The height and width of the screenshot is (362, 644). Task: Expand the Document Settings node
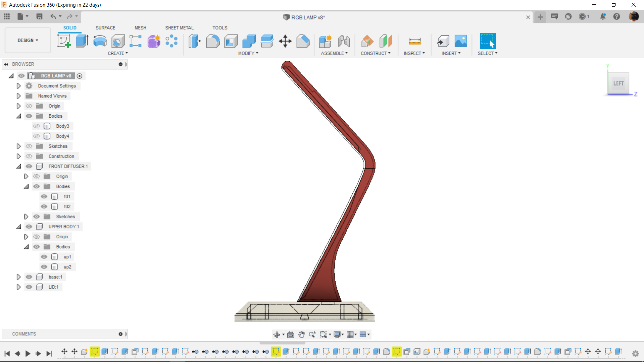(18, 86)
